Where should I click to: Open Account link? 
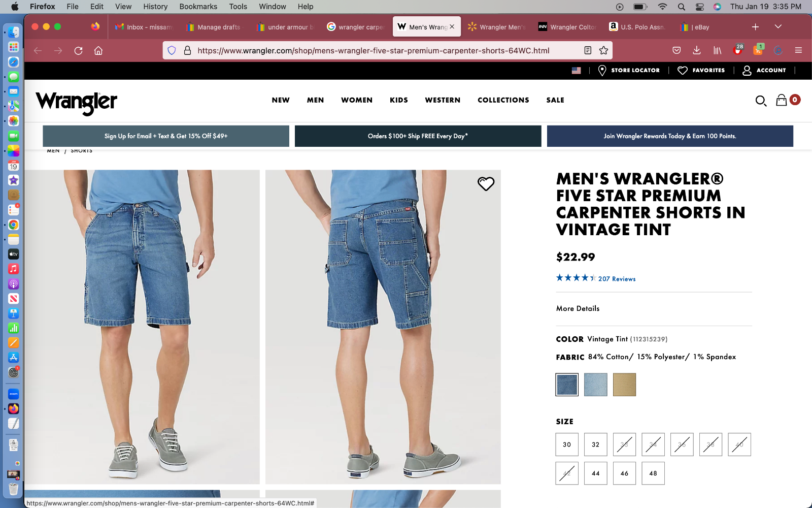pos(764,70)
